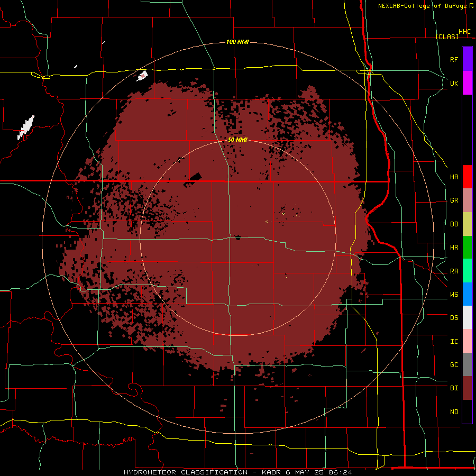Select the GC gray legend swatch
This screenshot has width=476, height=476.
pos(467,364)
